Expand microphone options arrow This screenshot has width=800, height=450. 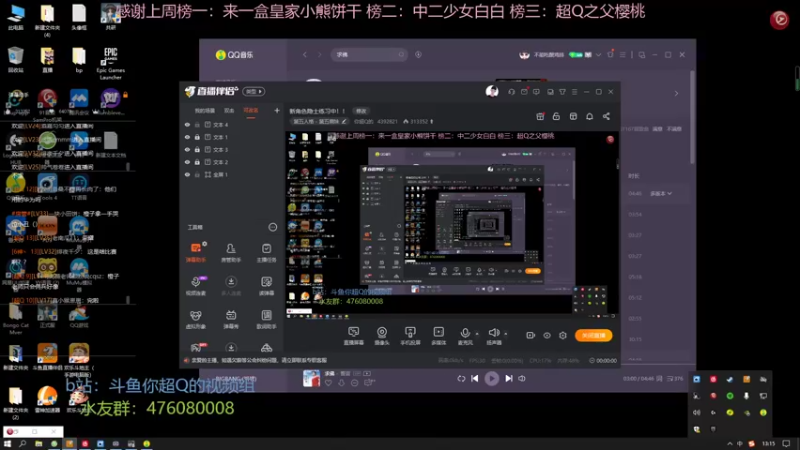pyautogui.click(x=477, y=334)
